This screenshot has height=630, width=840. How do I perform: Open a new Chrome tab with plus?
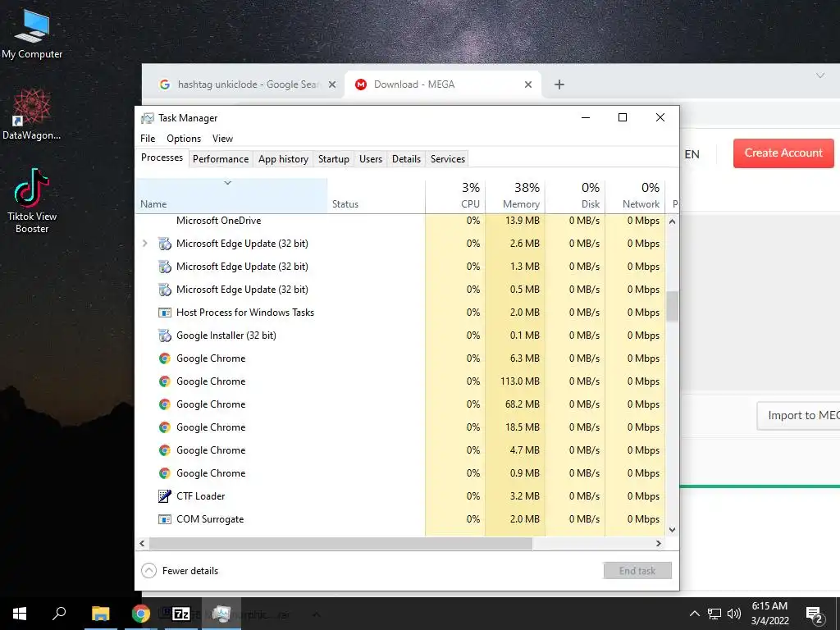pyautogui.click(x=559, y=84)
